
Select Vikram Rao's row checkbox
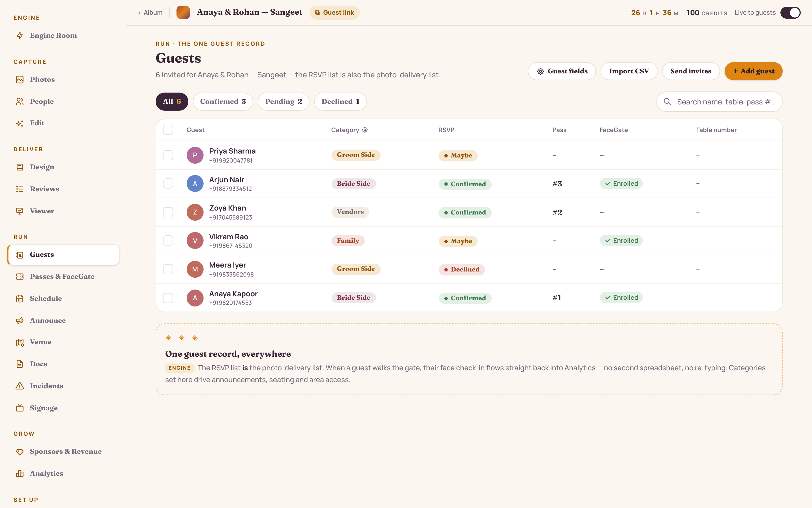pyautogui.click(x=168, y=240)
